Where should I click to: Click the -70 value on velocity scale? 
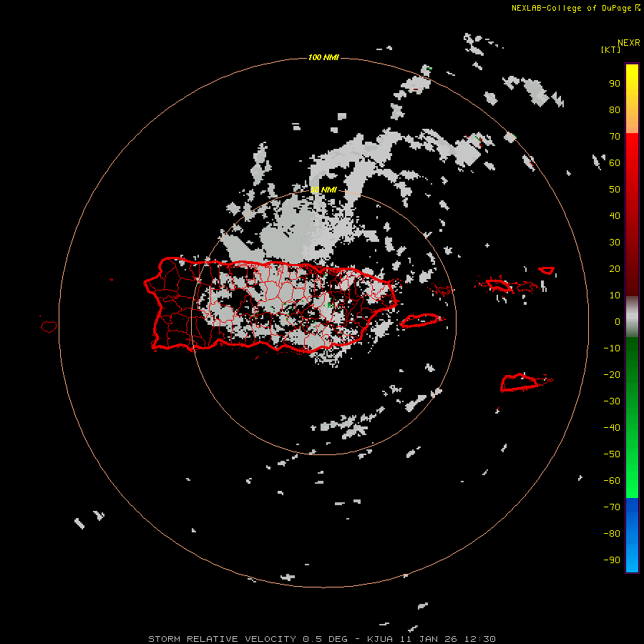[x=612, y=507]
